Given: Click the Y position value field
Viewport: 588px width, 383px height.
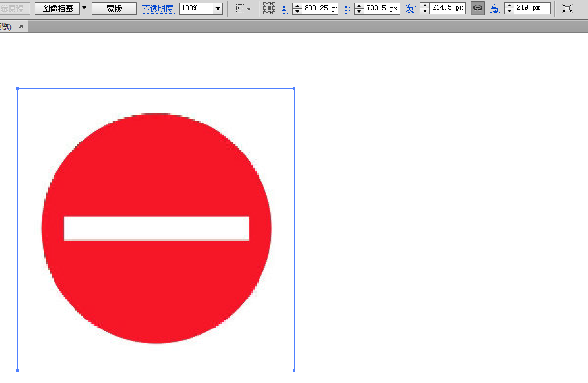Looking at the screenshot, I should coord(382,8).
